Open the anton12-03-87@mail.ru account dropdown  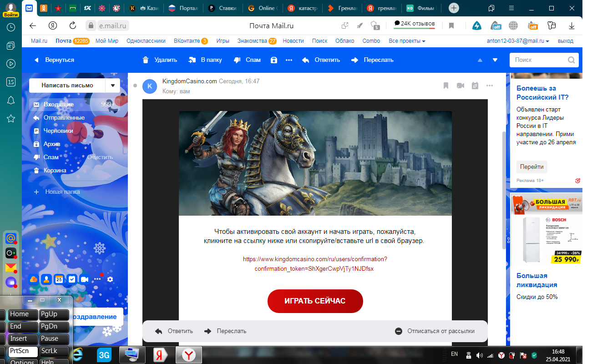point(518,41)
